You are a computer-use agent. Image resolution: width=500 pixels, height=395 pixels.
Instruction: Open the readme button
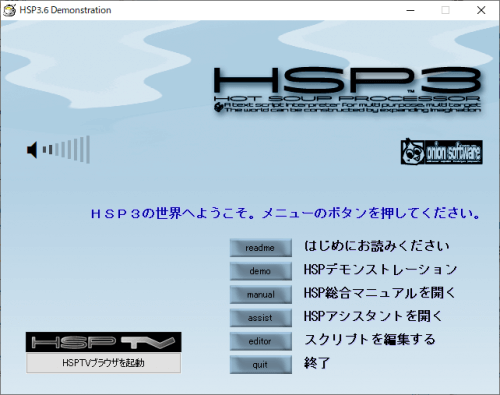coord(261,248)
